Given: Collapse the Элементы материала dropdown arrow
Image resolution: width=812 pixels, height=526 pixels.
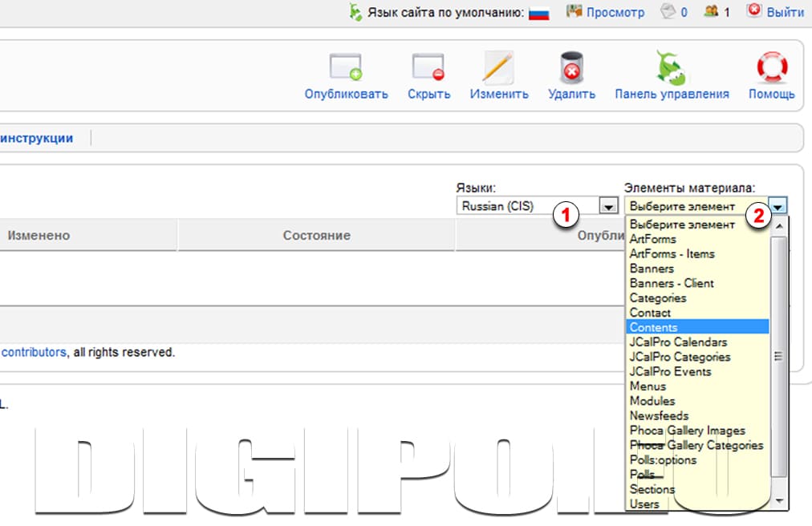Looking at the screenshot, I should click(x=777, y=206).
